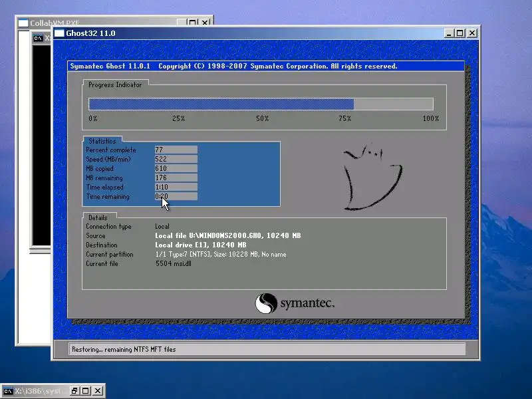The height and width of the screenshot is (399, 532).
Task: Click the Time elapsed value 1:10
Action: 176,187
